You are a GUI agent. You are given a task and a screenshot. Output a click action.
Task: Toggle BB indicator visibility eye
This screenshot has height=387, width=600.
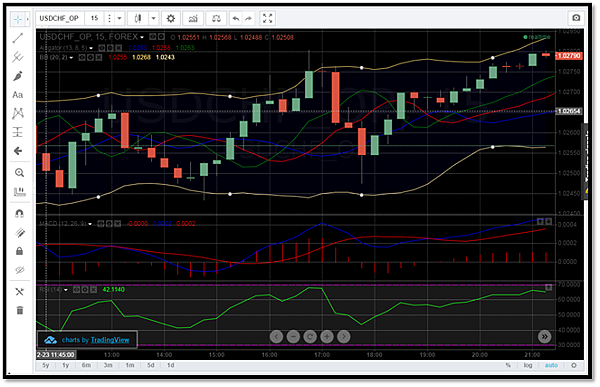coord(82,57)
